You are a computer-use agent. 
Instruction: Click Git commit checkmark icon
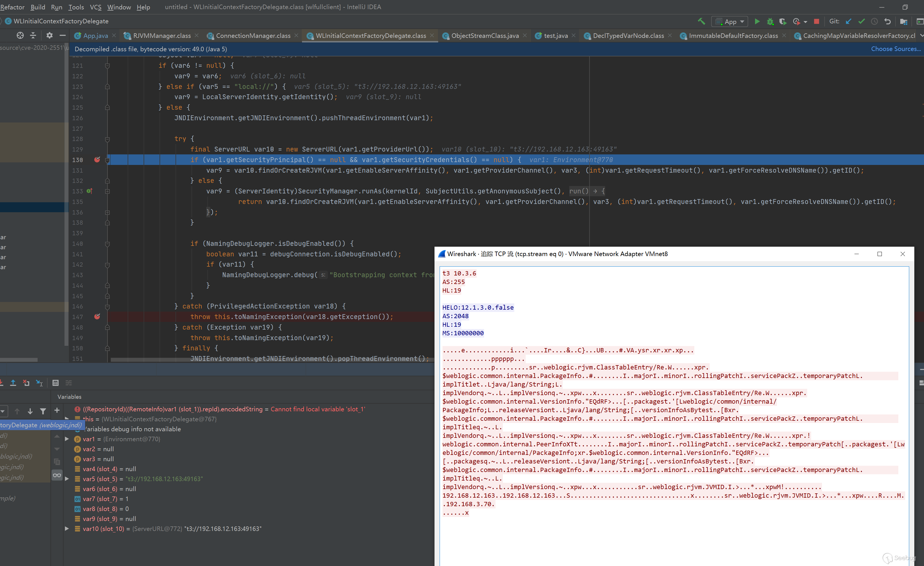tap(861, 21)
